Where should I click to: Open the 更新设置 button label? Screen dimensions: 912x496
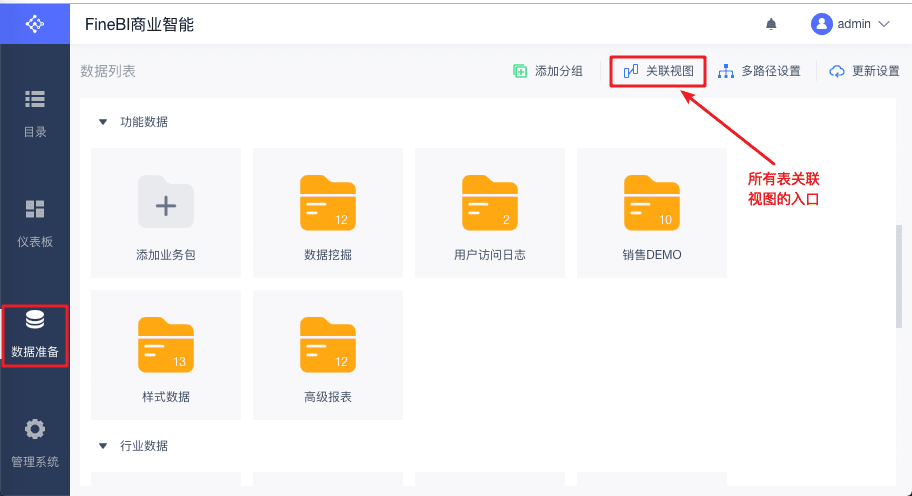(876, 71)
